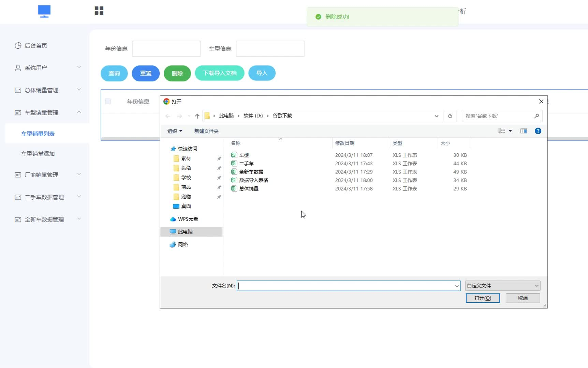Open the 组织 dropdown menu

175,131
